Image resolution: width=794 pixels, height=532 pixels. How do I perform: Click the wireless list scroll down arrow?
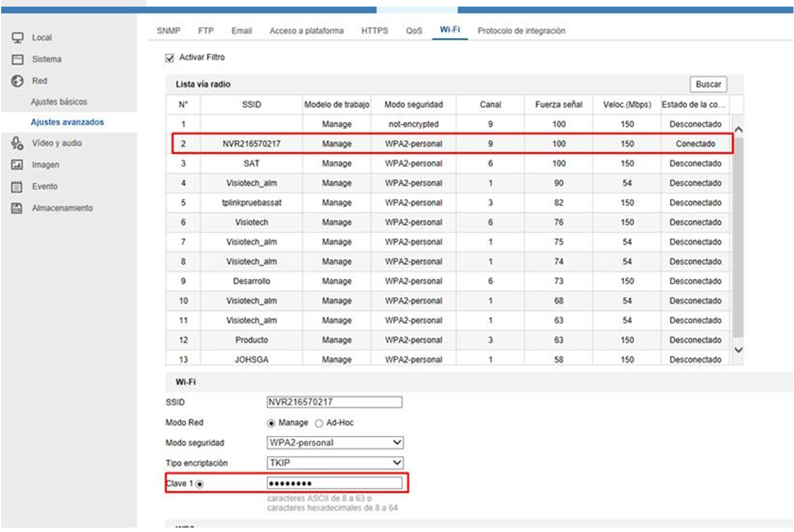[738, 350]
